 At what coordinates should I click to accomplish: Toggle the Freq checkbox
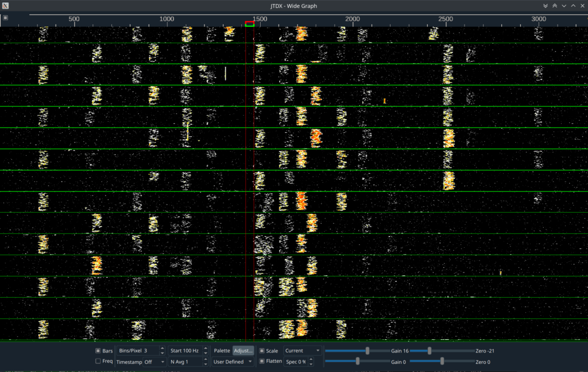(98, 362)
